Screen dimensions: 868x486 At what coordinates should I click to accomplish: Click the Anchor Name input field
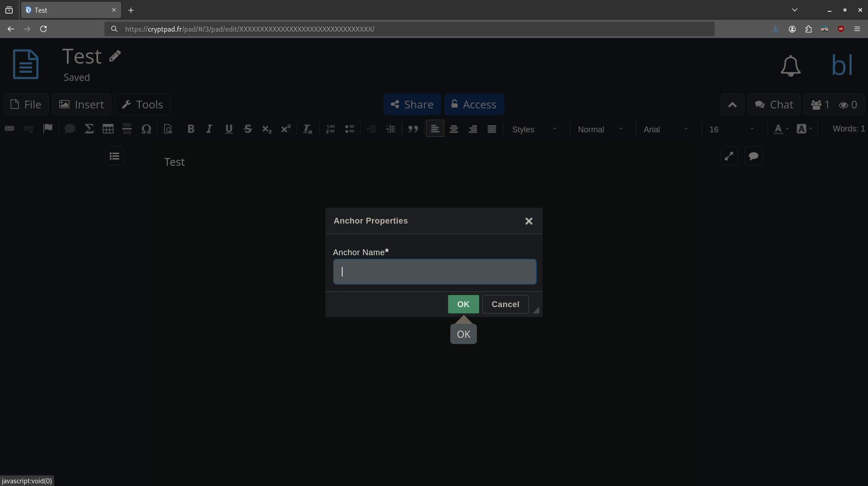pos(434,271)
